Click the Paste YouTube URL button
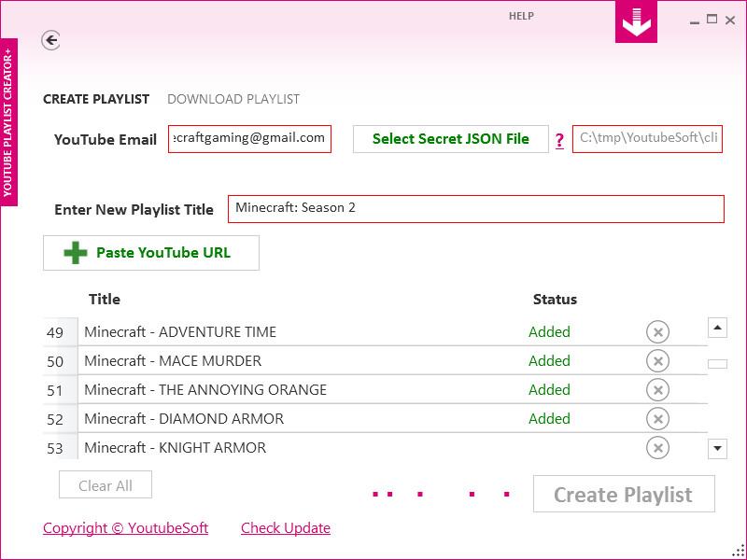 pos(151,253)
